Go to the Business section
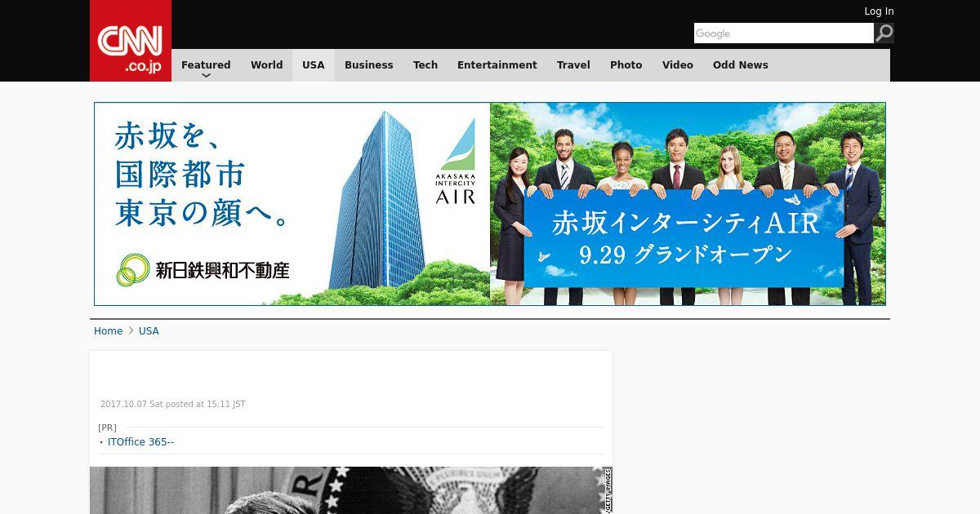Screen dimensions: 980x514 click(369, 65)
